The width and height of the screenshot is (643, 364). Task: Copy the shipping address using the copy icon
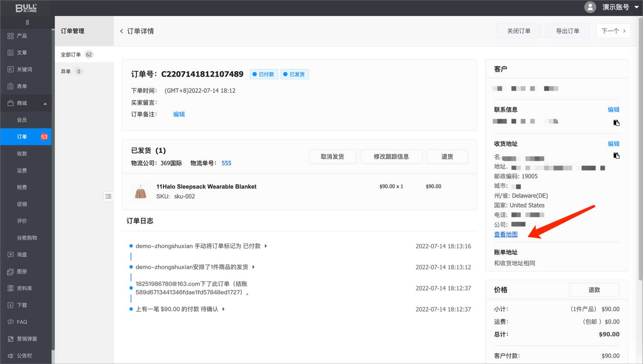click(x=616, y=156)
